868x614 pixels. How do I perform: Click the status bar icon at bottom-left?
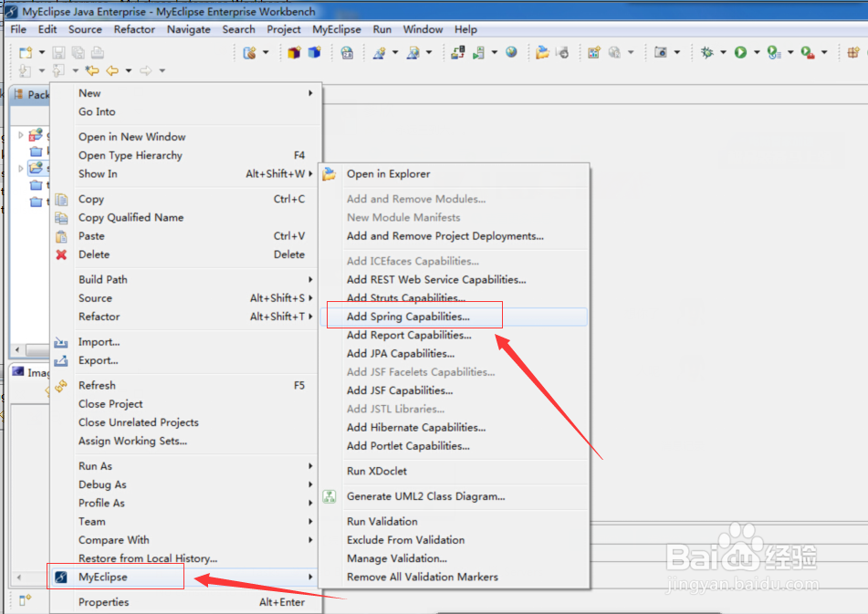[25, 599]
